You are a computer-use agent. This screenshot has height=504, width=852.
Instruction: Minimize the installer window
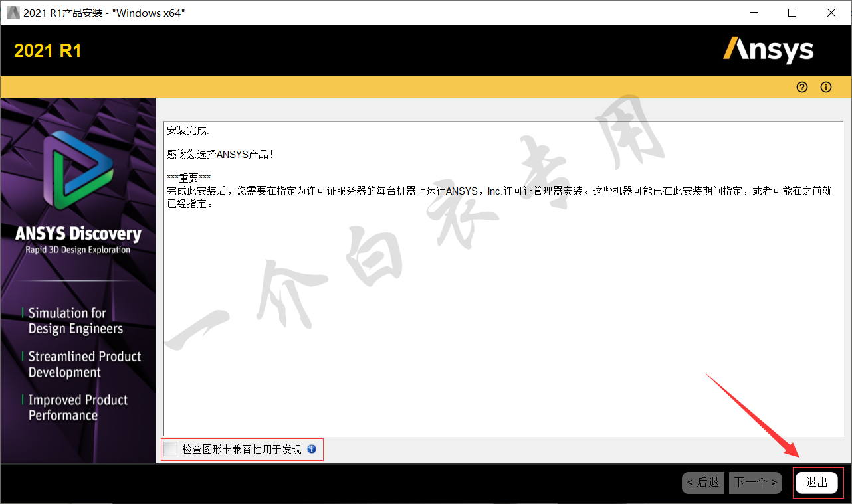coord(754,13)
